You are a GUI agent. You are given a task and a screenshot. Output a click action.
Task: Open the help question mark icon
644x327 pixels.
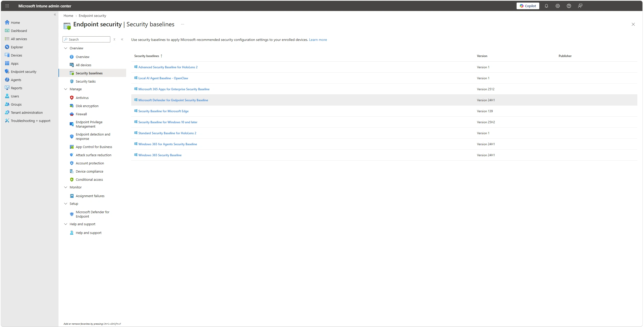pos(569,6)
